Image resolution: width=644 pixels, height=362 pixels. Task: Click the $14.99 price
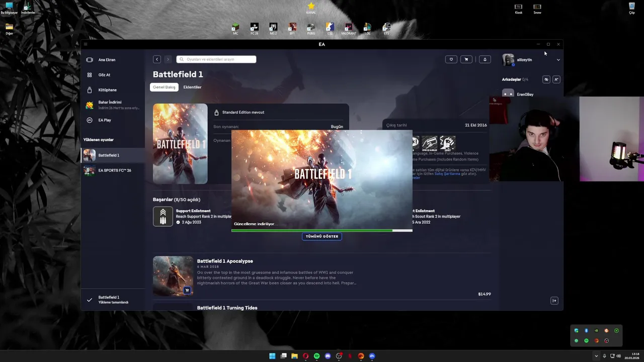tap(485, 294)
